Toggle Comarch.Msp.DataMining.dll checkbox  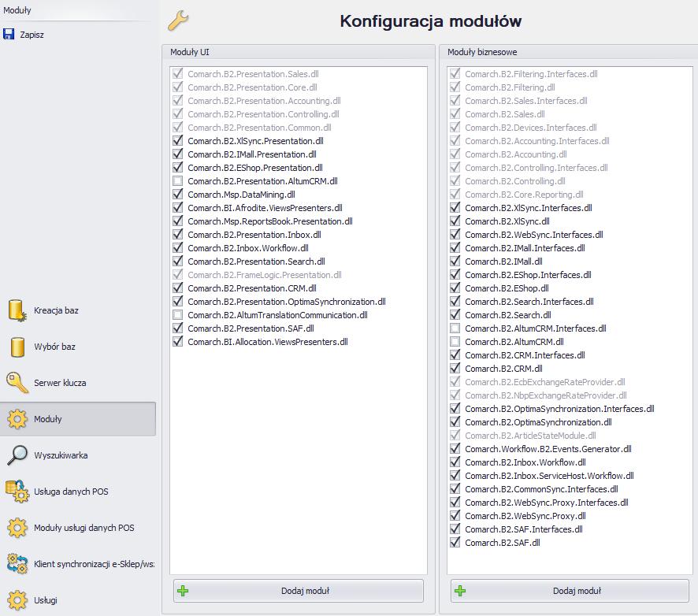pos(177,195)
